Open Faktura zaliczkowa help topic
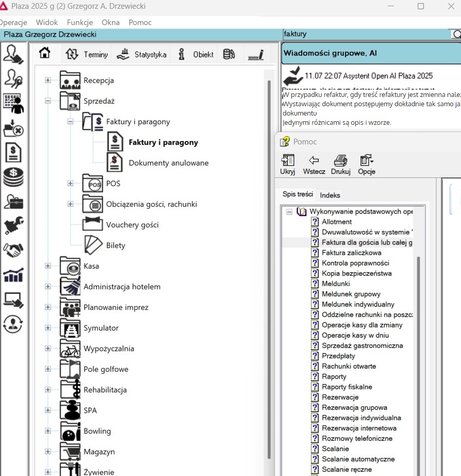 (x=351, y=253)
